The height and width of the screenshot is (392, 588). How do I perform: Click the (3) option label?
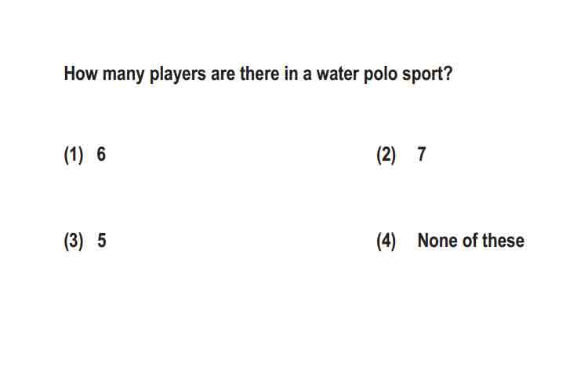click(74, 241)
